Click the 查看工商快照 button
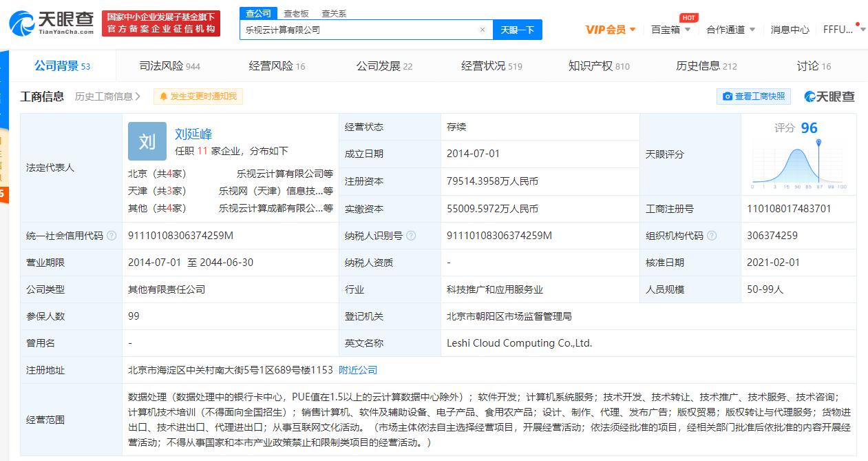The width and height of the screenshot is (868, 461). pos(754,96)
